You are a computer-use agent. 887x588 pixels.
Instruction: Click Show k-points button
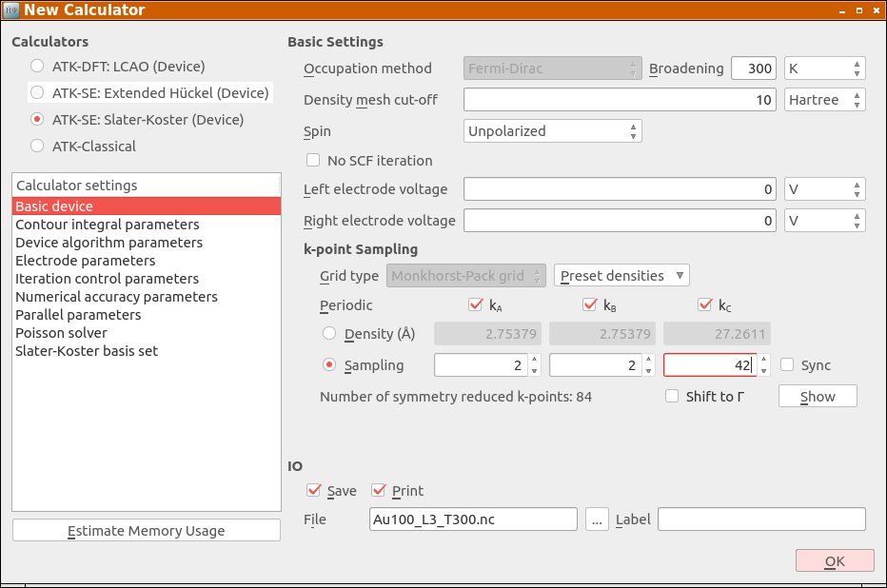(x=818, y=397)
